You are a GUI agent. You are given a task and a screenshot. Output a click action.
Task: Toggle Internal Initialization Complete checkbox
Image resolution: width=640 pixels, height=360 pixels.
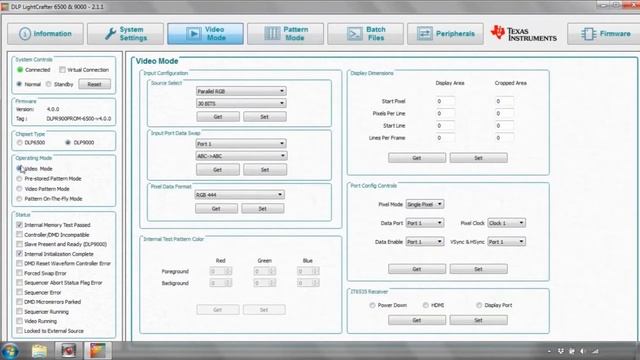point(19,254)
